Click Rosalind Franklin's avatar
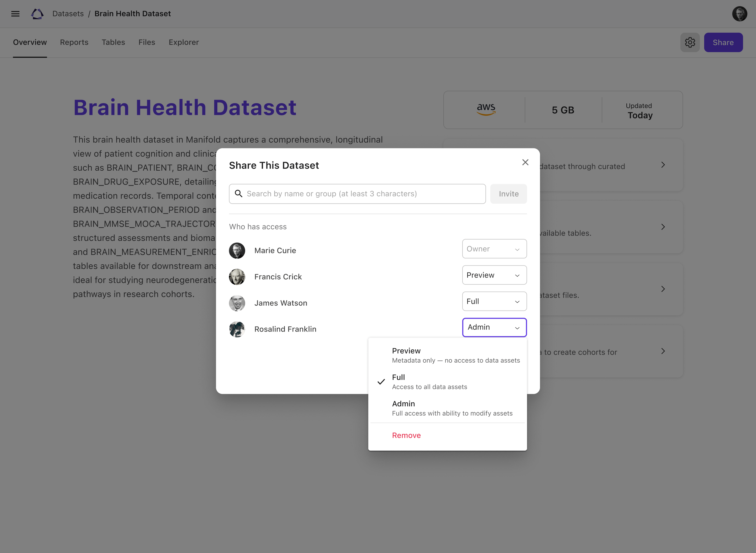Image resolution: width=756 pixels, height=553 pixels. click(237, 329)
